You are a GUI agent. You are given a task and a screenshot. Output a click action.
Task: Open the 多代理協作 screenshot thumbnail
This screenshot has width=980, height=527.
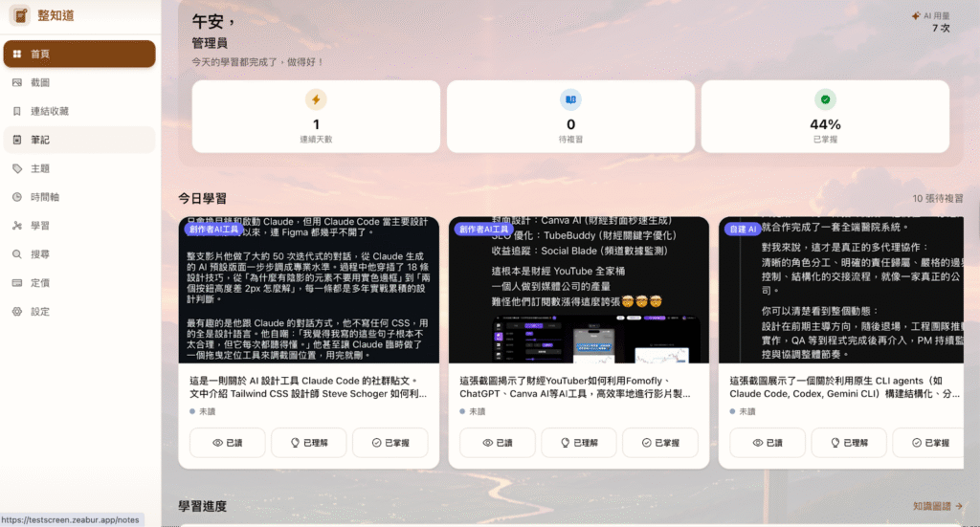click(x=841, y=291)
